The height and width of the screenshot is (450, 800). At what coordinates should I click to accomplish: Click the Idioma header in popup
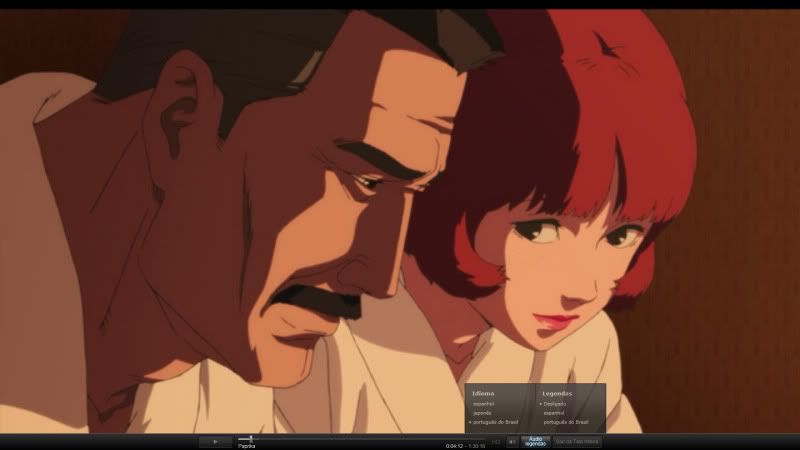pos(483,393)
